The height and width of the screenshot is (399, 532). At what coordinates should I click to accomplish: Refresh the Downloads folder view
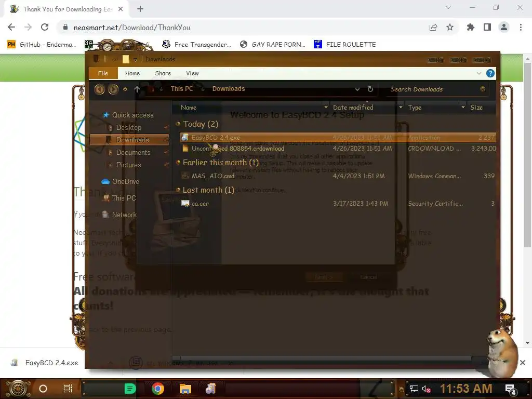[x=370, y=89]
